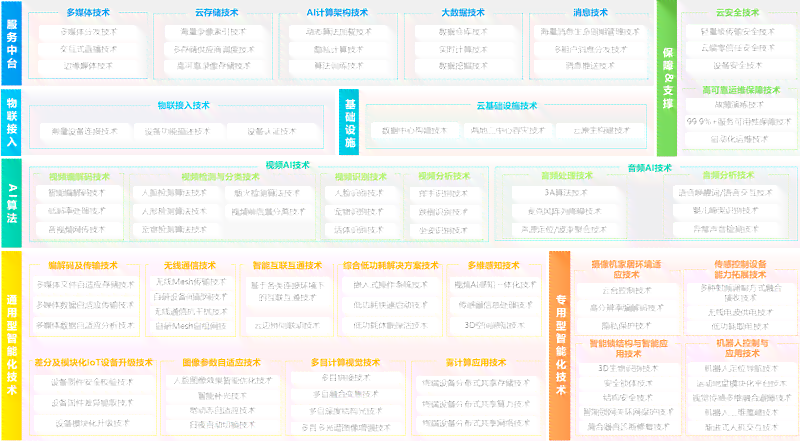Click the 传感控制设备能力拓展技术 heading
Screen dimensions: 800x442
(x=740, y=269)
